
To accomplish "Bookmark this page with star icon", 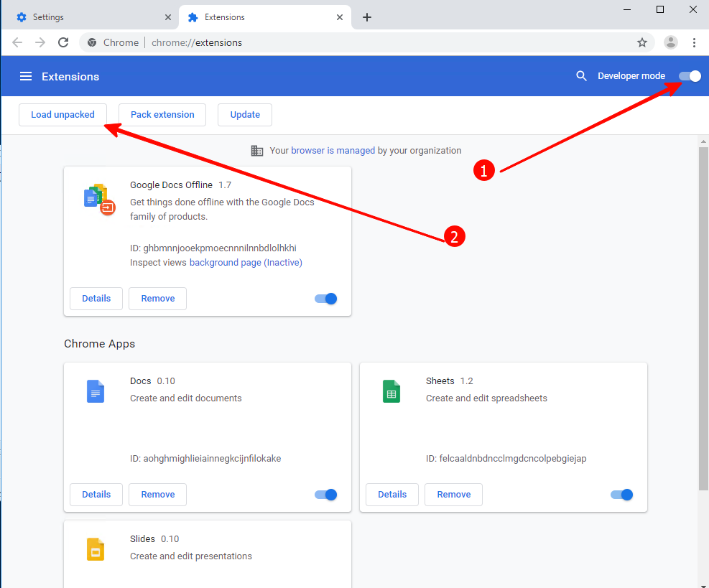I will (x=642, y=42).
